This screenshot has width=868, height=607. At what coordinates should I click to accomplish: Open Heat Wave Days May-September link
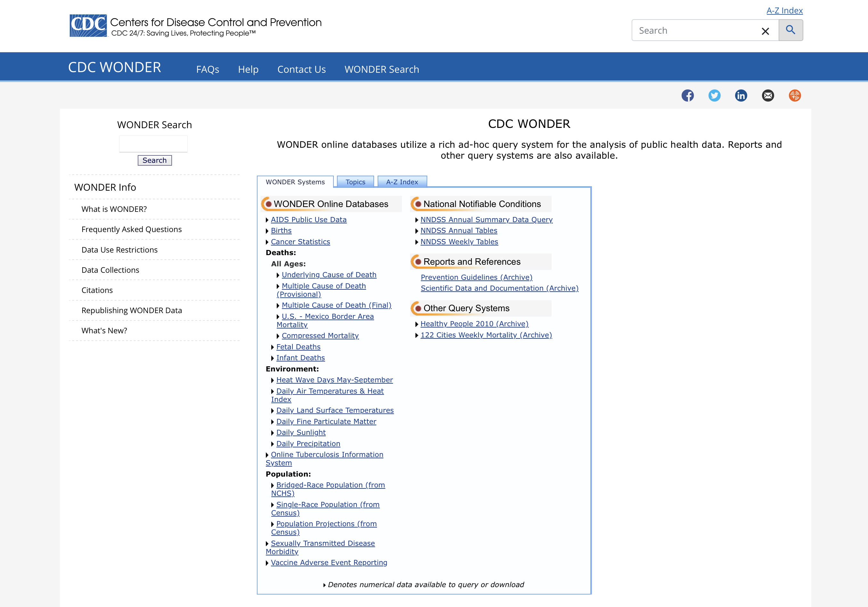click(x=335, y=380)
